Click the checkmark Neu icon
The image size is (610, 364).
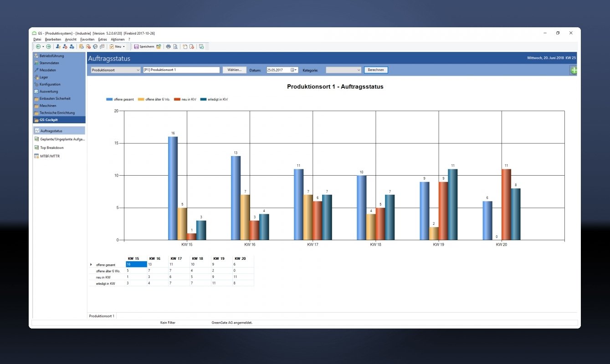[112, 46]
